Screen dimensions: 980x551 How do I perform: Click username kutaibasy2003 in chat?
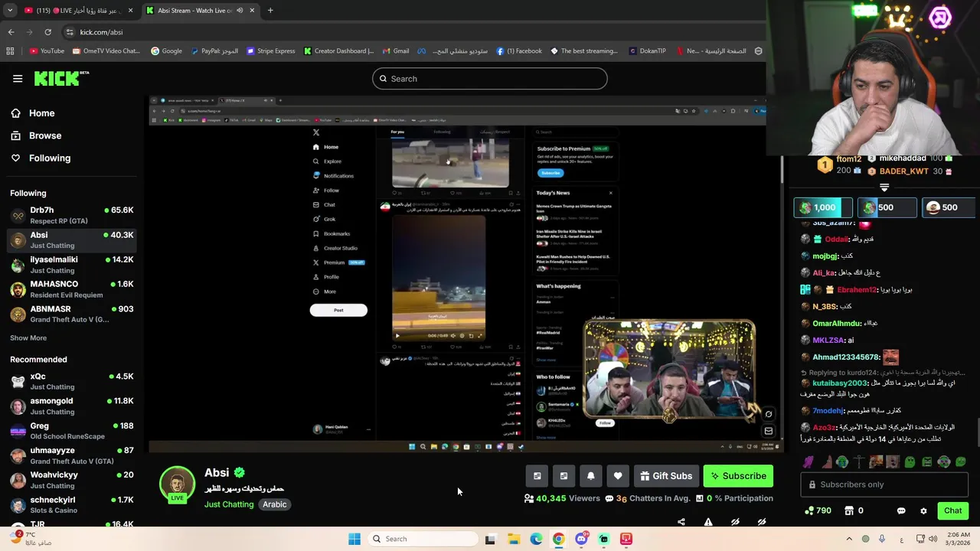[x=840, y=383]
